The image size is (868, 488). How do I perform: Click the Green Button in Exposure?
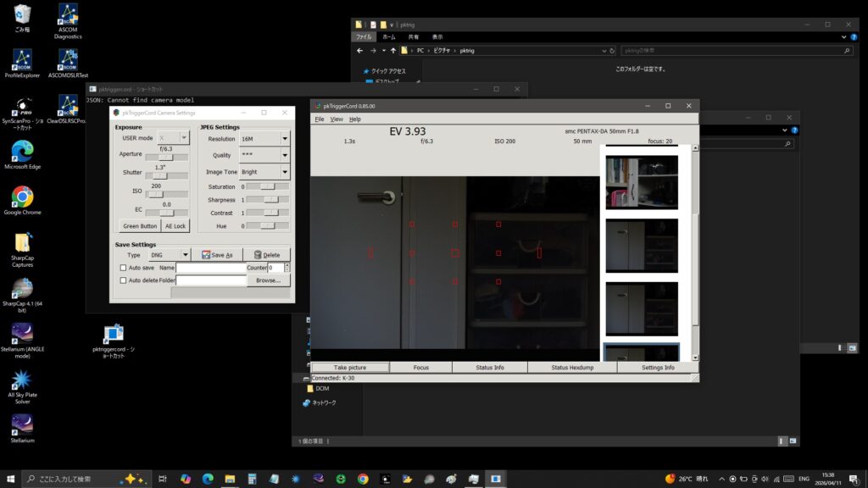pyautogui.click(x=140, y=226)
